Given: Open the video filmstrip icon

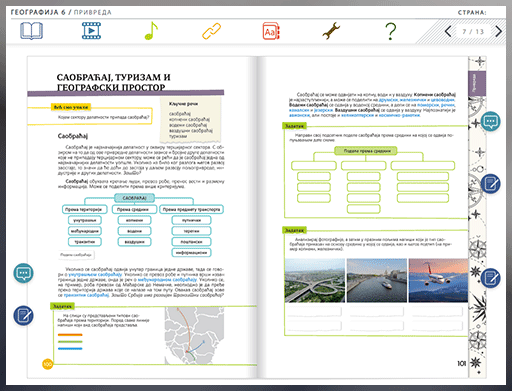Looking at the screenshot, I should 91,31.
